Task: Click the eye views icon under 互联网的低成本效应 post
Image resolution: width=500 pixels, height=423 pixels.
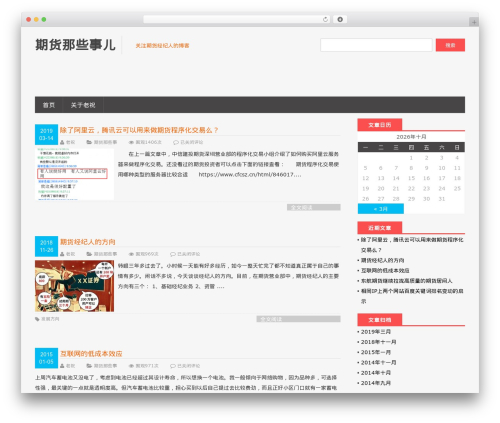Action: tap(131, 366)
